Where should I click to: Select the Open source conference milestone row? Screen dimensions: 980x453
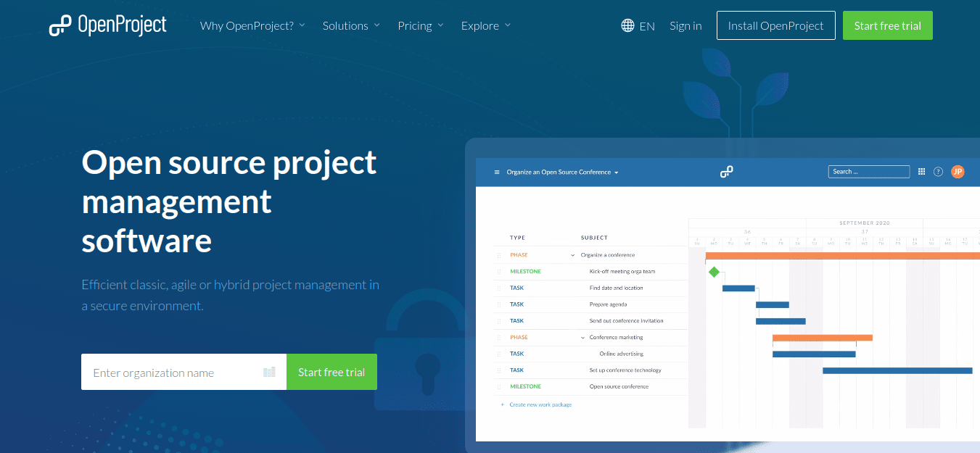(x=590, y=386)
